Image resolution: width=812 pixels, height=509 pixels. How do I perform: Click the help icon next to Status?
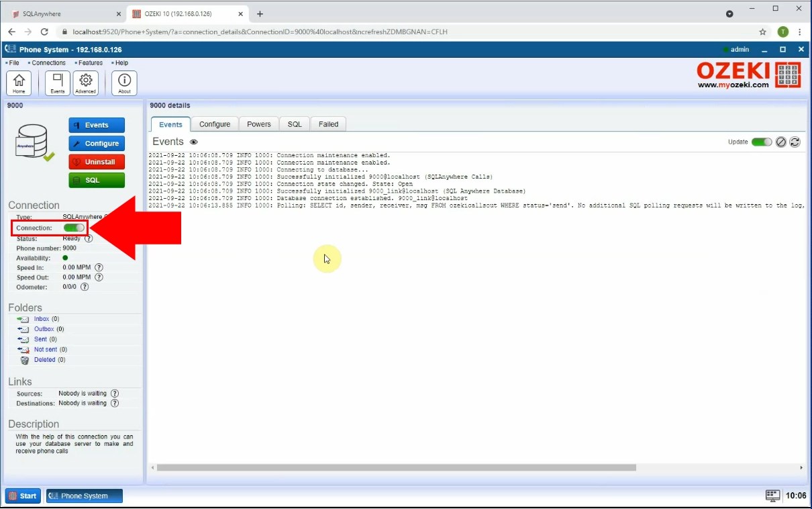click(x=89, y=238)
